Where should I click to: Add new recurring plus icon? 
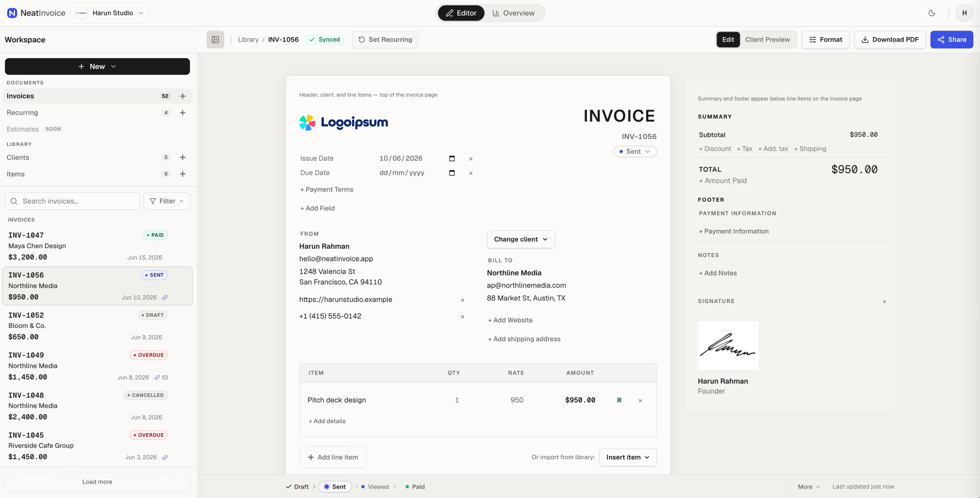click(183, 112)
